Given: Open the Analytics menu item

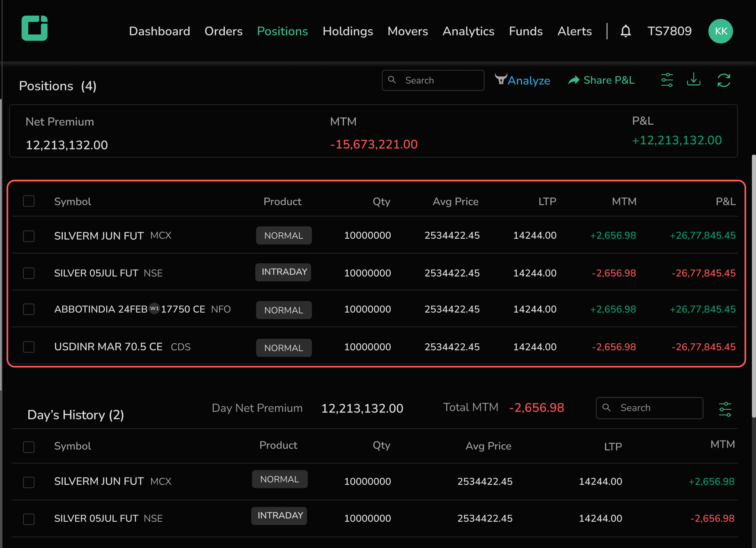Looking at the screenshot, I should [x=468, y=31].
